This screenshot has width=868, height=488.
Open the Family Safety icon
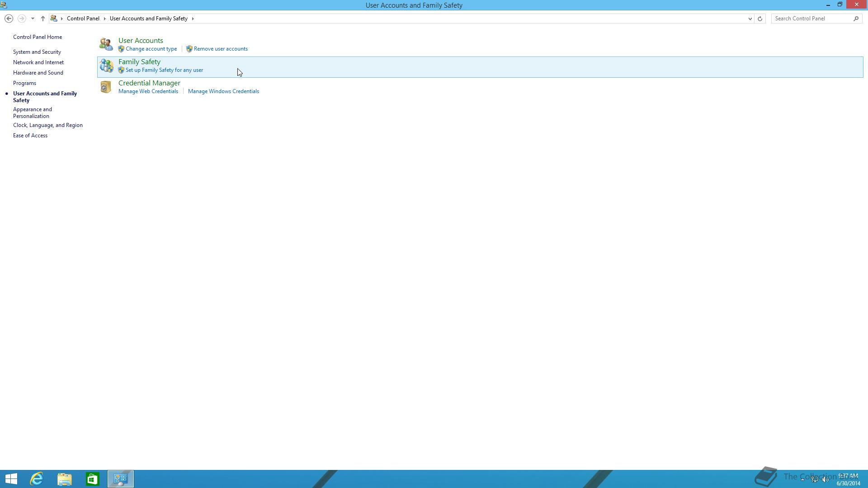click(106, 66)
